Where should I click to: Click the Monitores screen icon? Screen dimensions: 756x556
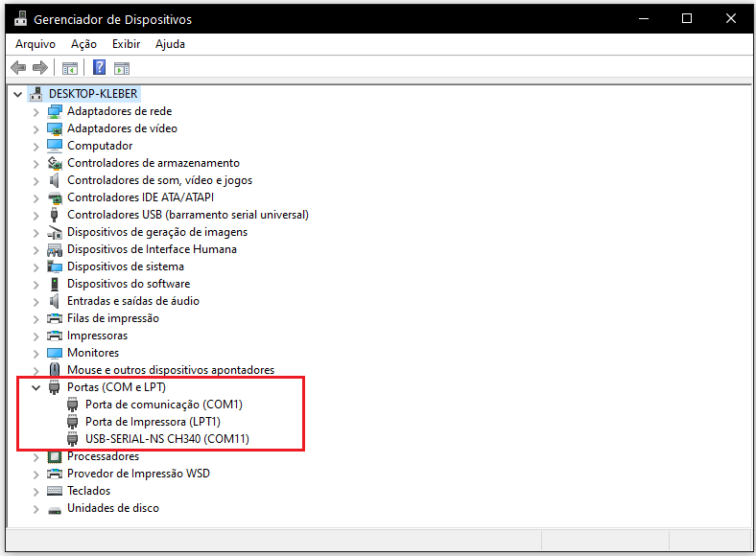tap(55, 353)
